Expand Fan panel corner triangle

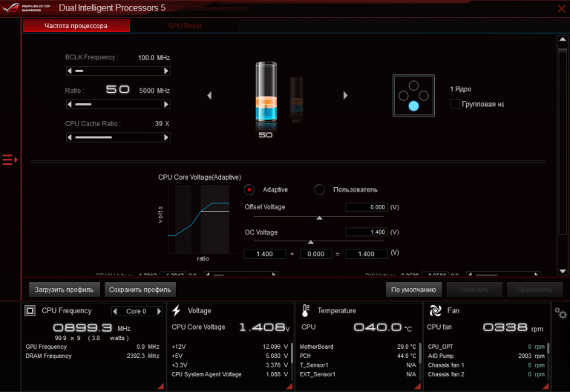[546, 386]
